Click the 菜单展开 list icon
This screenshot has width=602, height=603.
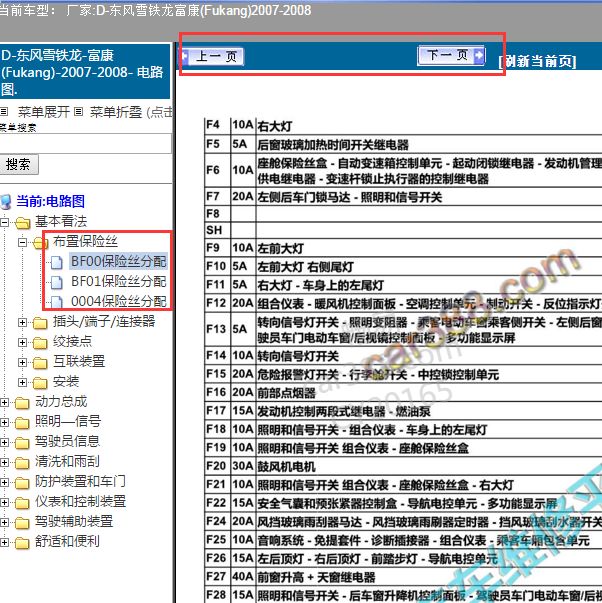pyautogui.click(x=4, y=112)
